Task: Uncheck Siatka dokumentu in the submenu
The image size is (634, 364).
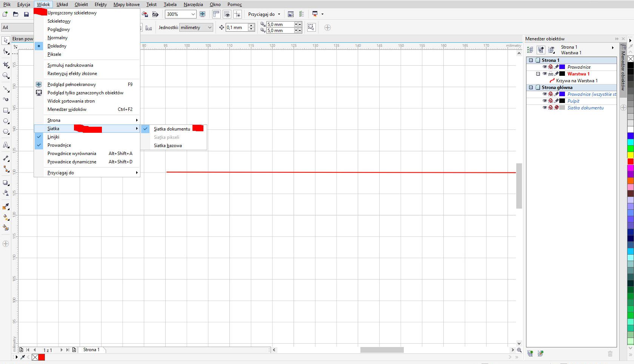Action: pyautogui.click(x=172, y=129)
